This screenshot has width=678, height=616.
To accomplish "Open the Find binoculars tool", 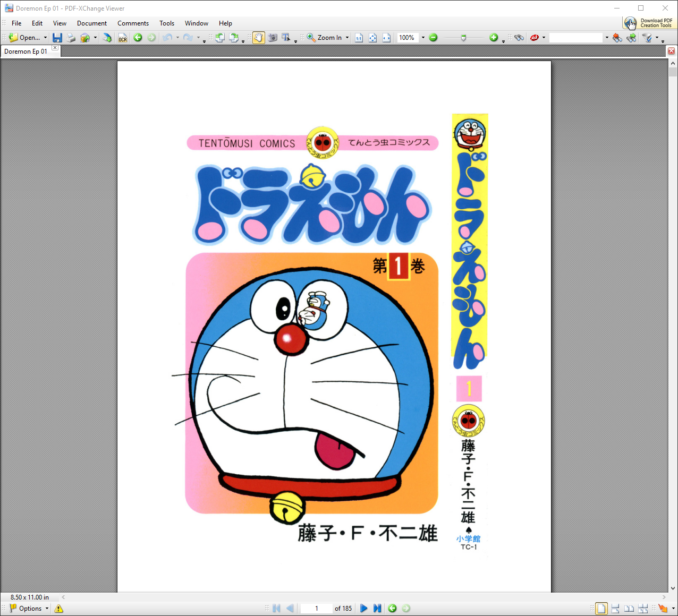I will pyautogui.click(x=519, y=38).
